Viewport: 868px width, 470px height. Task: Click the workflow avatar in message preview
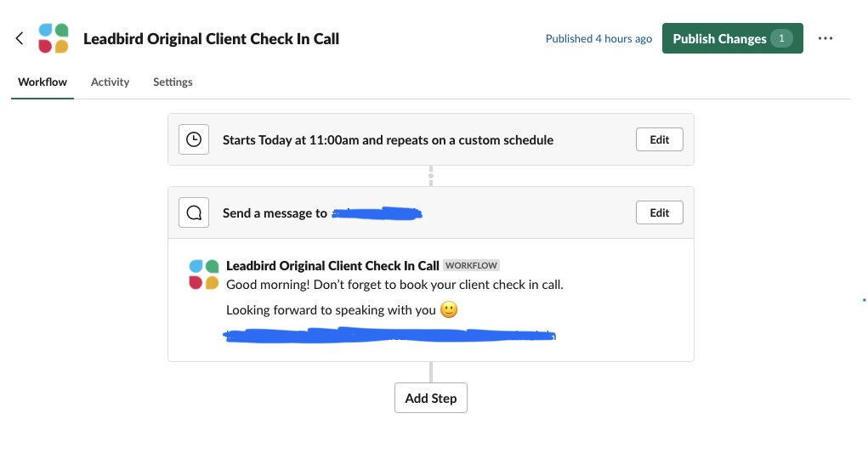204,275
